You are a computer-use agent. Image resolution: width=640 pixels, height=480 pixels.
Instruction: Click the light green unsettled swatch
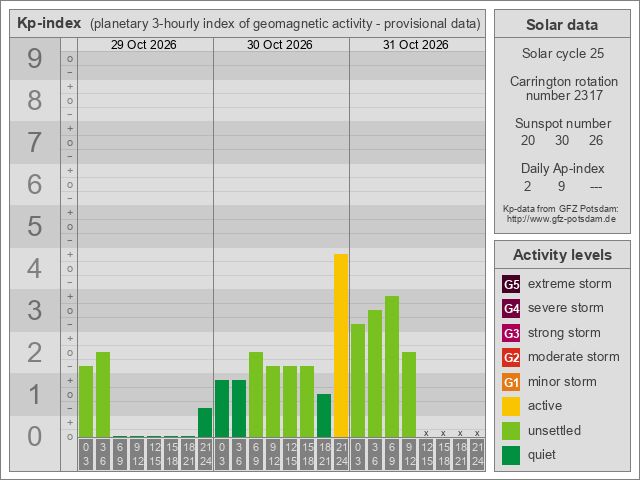click(x=511, y=431)
